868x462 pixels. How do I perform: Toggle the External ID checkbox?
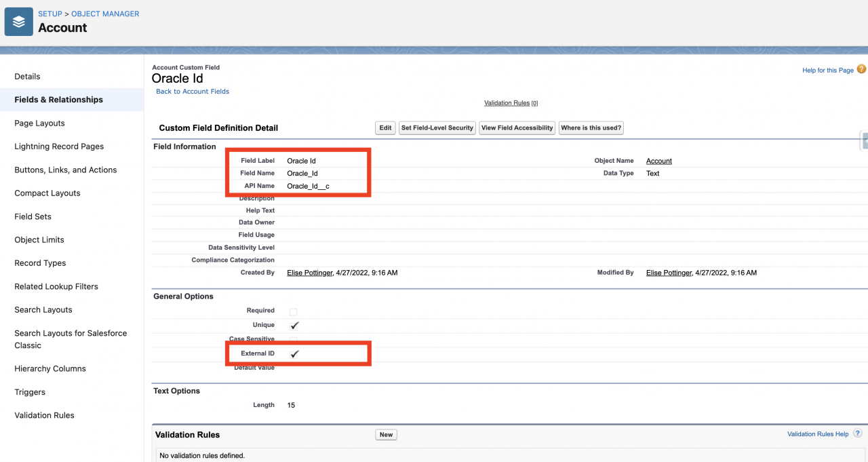point(294,353)
